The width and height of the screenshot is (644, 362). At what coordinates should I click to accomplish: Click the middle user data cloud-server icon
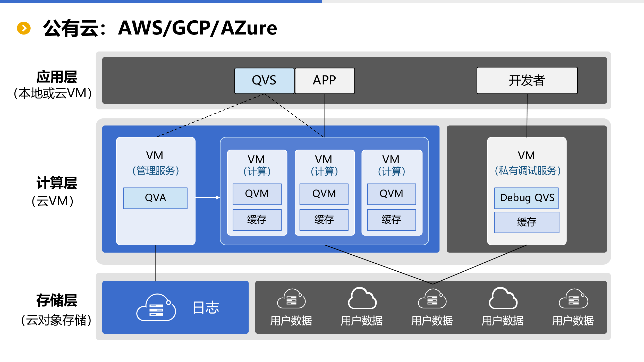point(432,299)
